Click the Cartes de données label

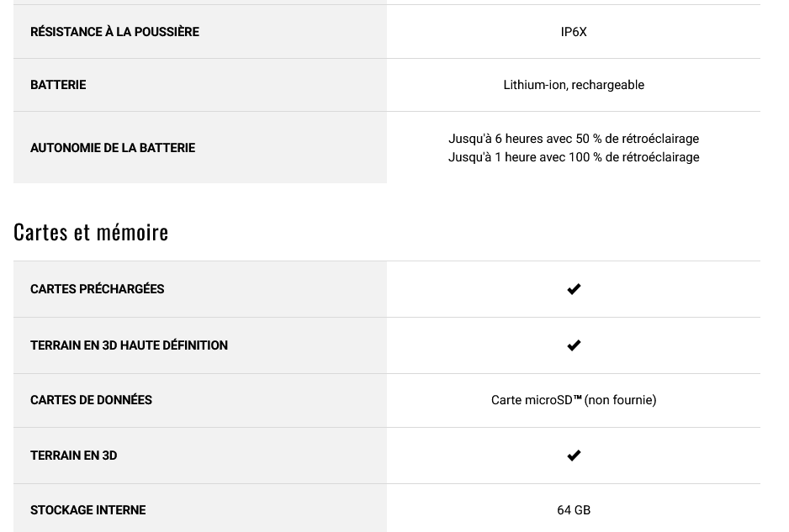(x=91, y=400)
